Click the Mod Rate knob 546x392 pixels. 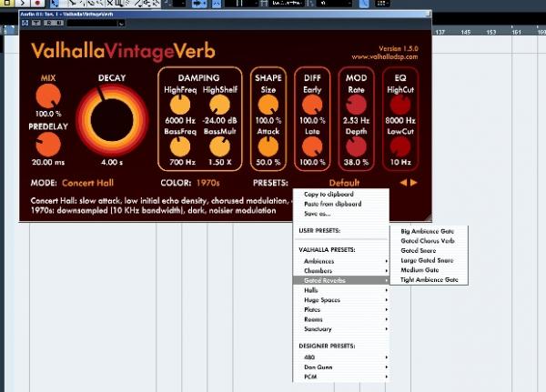coord(357,105)
